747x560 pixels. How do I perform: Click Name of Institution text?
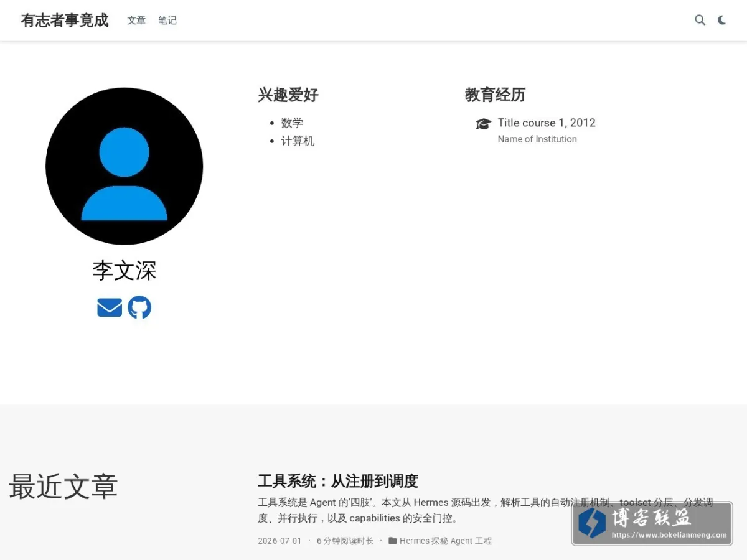pyautogui.click(x=537, y=139)
